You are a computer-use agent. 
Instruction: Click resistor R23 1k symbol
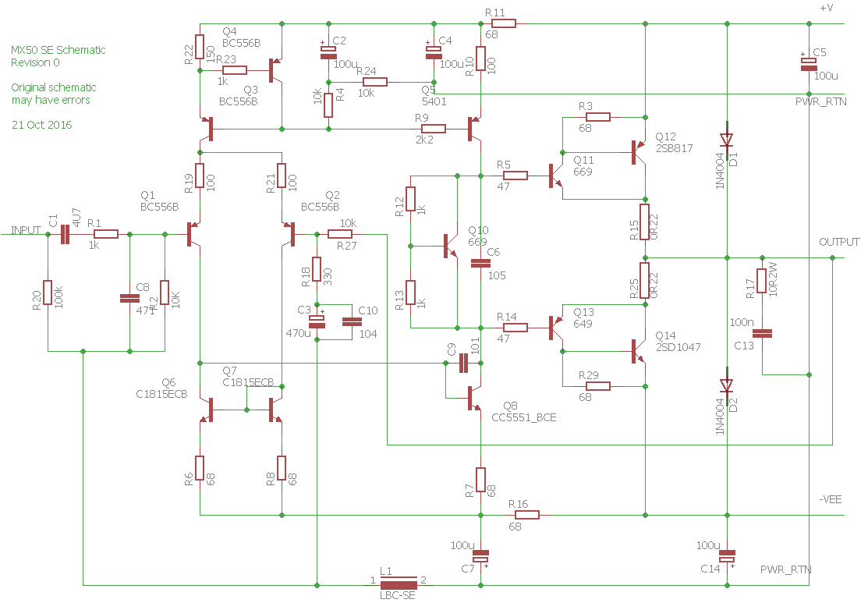coord(234,70)
